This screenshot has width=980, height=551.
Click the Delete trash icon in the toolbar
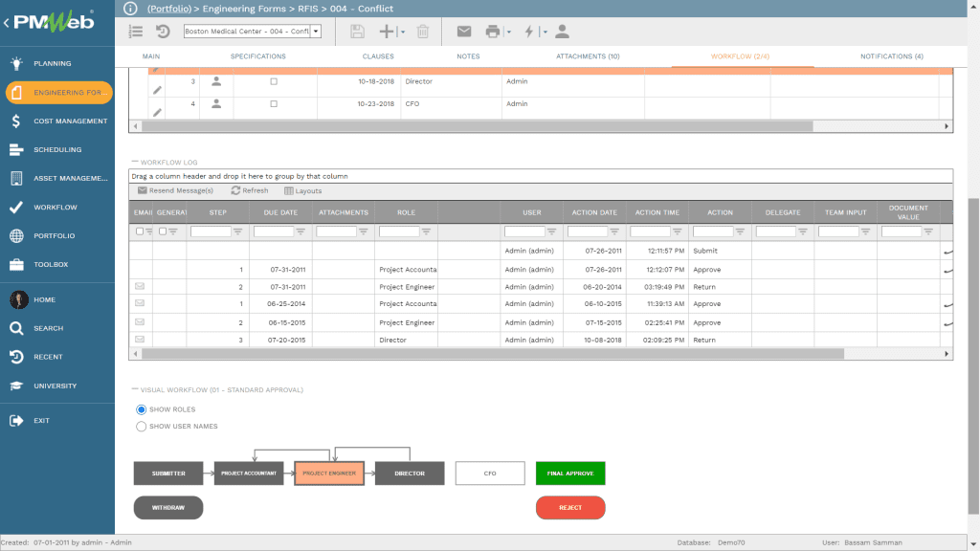click(422, 31)
